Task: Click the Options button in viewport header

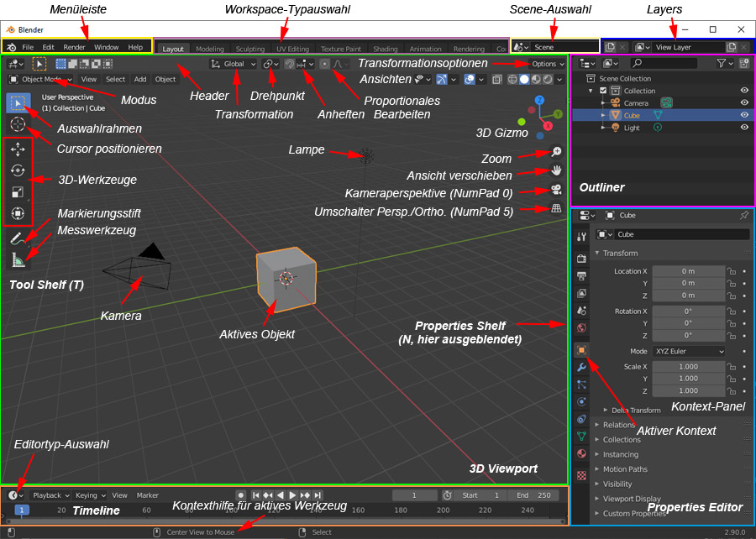Action: point(547,64)
